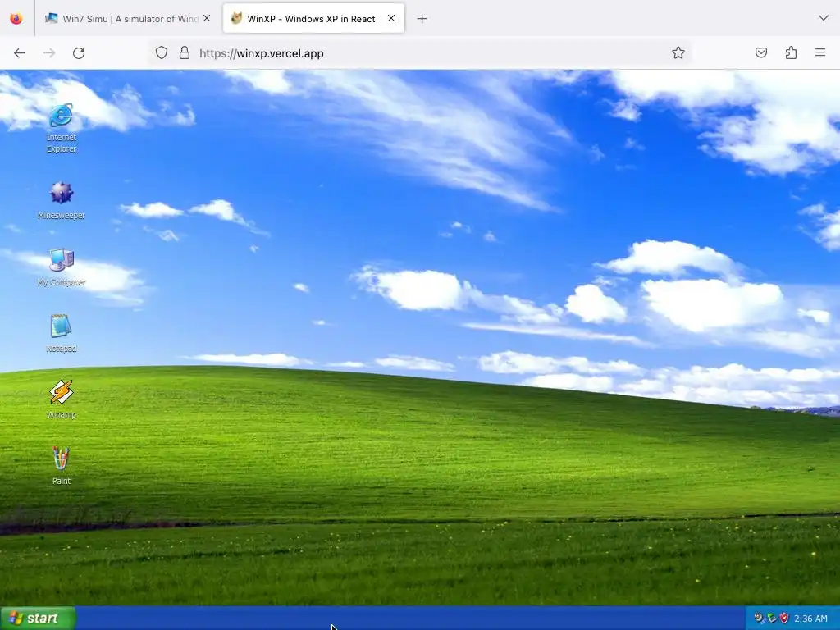Open Firefox View from top-left Firefox icon

(16, 19)
